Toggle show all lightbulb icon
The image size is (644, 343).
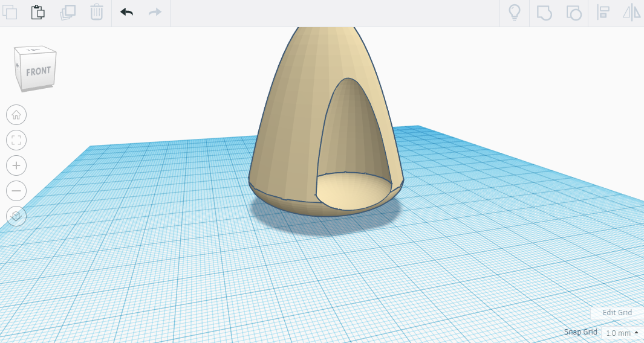point(514,13)
